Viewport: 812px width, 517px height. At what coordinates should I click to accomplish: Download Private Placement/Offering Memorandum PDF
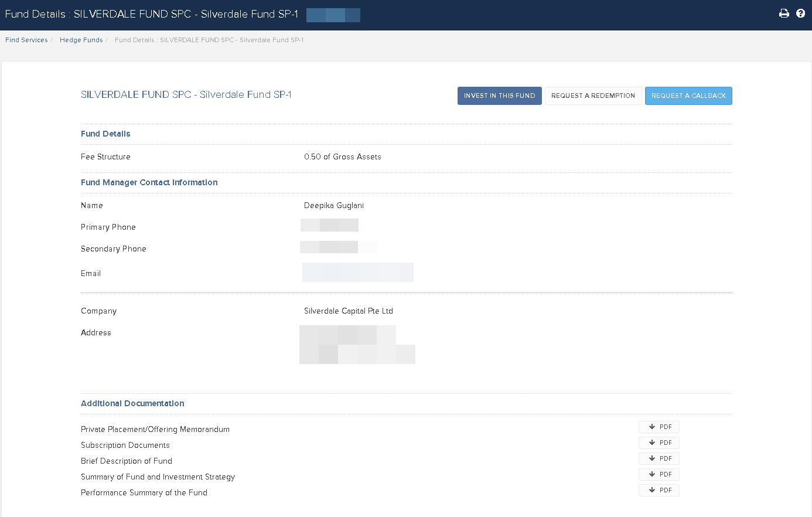pyautogui.click(x=659, y=427)
